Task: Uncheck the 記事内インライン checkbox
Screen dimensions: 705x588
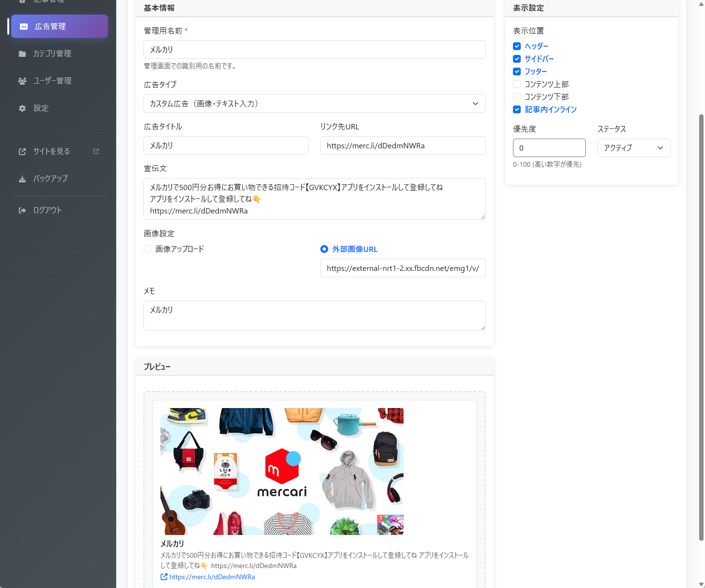Action: 517,109
